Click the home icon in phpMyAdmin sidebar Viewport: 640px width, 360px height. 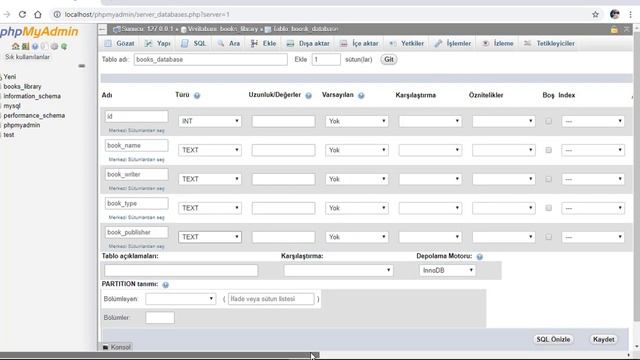tap(16, 47)
